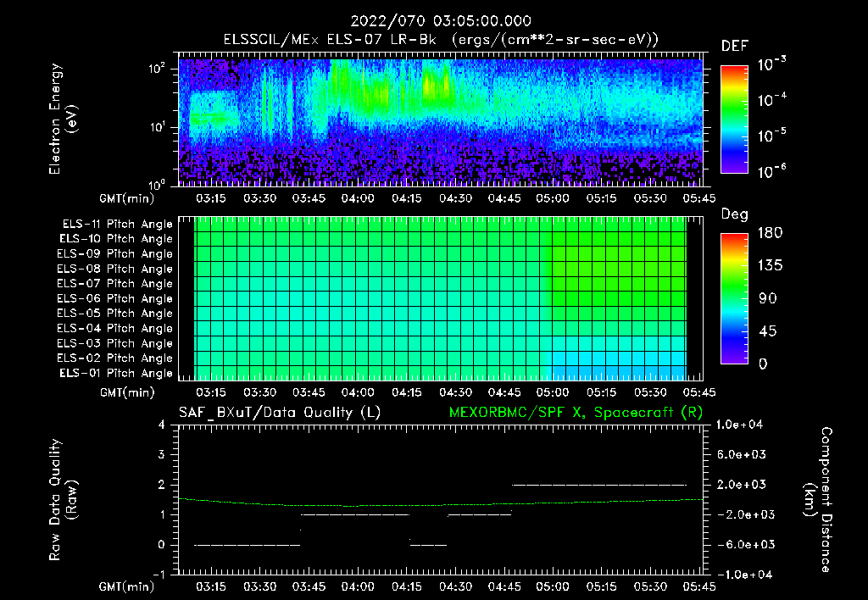The height and width of the screenshot is (600, 868).
Task: Click the Component Distance (km) axis label
Action: tap(818, 500)
